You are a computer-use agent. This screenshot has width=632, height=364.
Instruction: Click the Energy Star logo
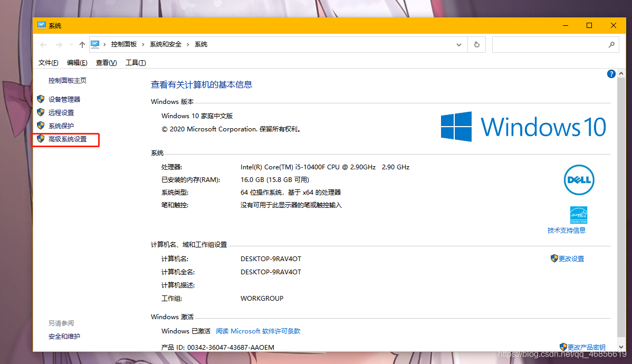pyautogui.click(x=578, y=215)
